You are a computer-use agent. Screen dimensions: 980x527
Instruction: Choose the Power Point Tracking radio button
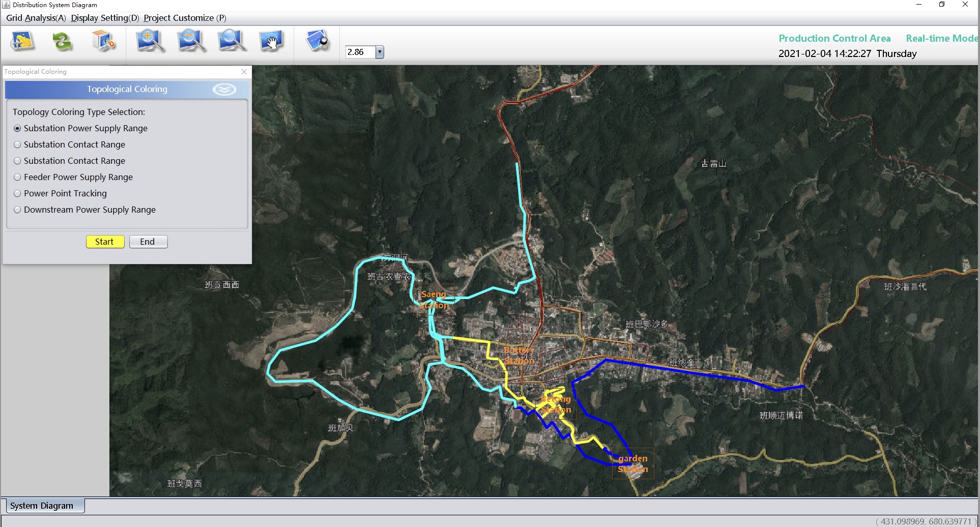(x=17, y=193)
